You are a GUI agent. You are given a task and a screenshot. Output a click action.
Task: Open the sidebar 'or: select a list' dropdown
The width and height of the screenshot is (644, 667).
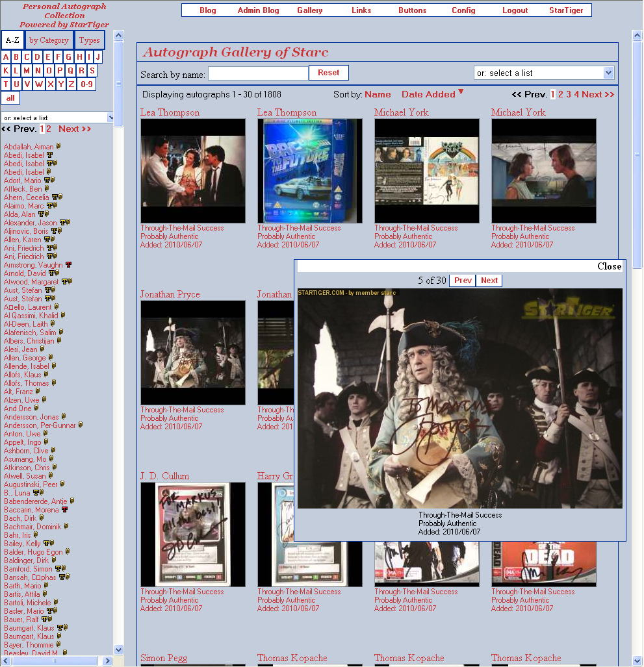[57, 118]
